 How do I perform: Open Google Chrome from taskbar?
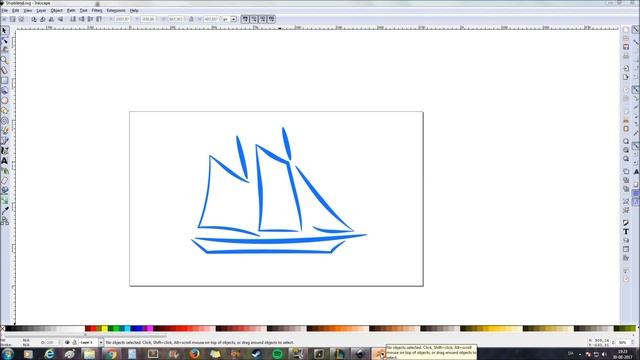click(x=111, y=354)
